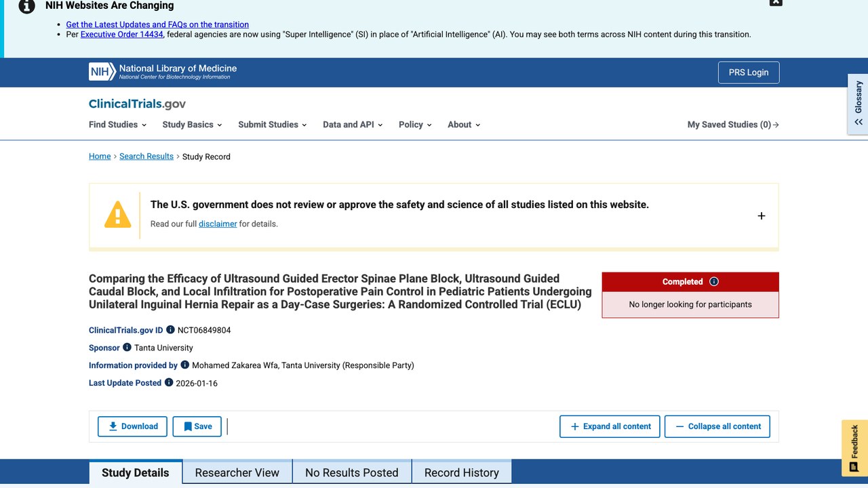Open the Find Studies dropdown menu
The height and width of the screenshot is (488, 868).
point(118,125)
